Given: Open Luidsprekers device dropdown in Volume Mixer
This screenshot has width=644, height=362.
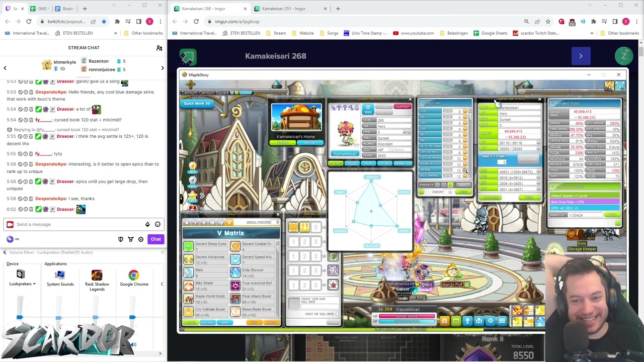Looking at the screenshot, I should 22,284.
